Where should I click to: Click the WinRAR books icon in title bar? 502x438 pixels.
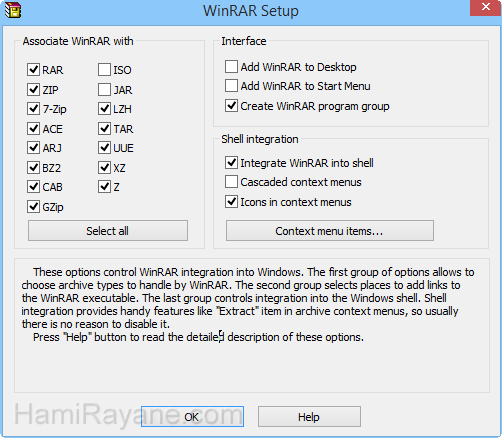(x=13, y=10)
